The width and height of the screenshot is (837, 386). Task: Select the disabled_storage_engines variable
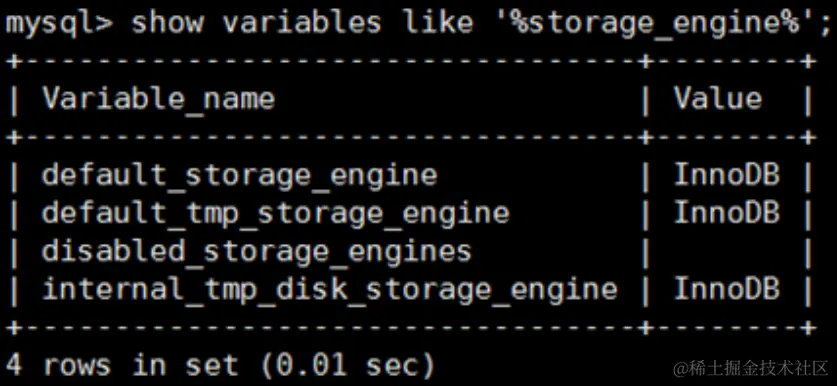pos(257,251)
